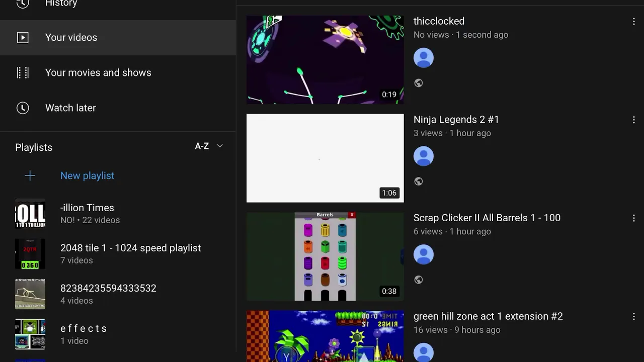Click the '6 views · 1 hour ago' text
Screen dimensions: 644x362
pos(452,232)
